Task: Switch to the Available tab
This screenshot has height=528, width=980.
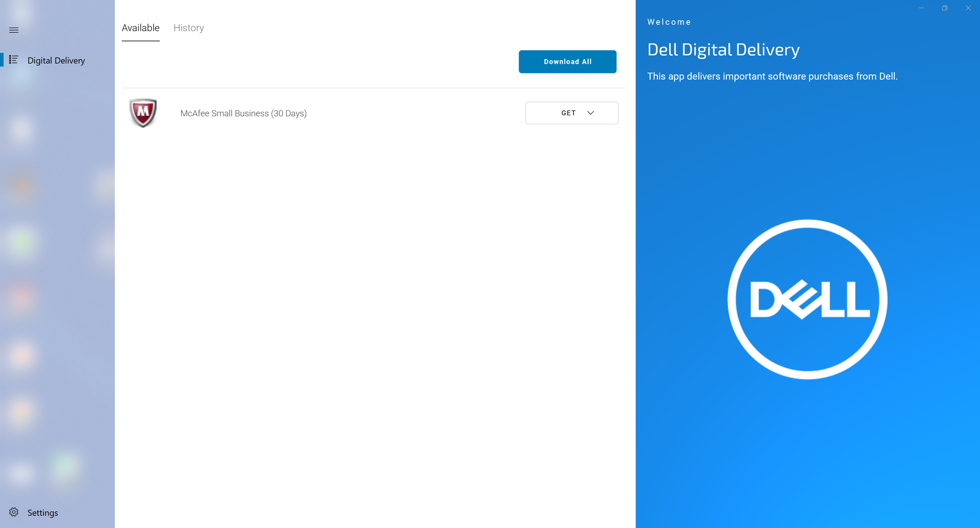Action: tap(140, 28)
